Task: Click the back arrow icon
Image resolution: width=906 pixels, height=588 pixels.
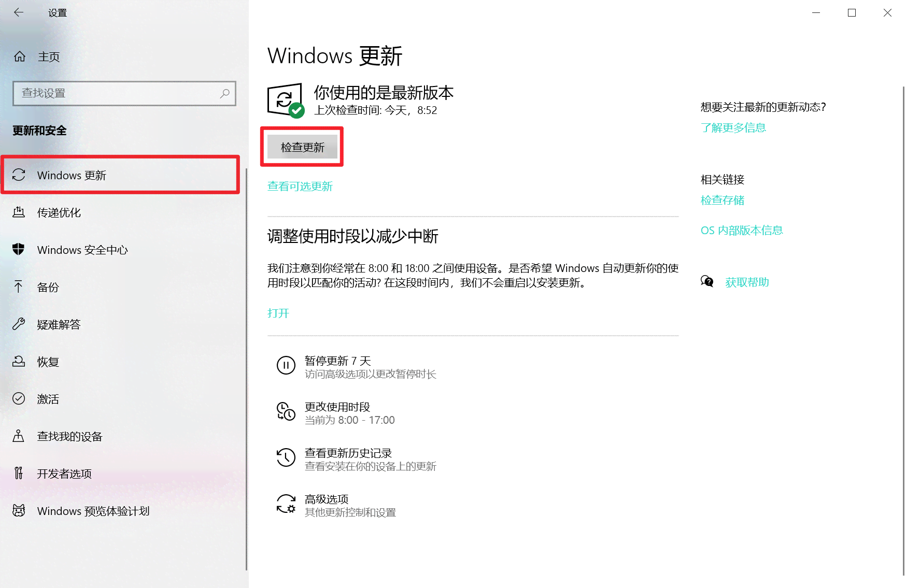Action: tap(19, 12)
